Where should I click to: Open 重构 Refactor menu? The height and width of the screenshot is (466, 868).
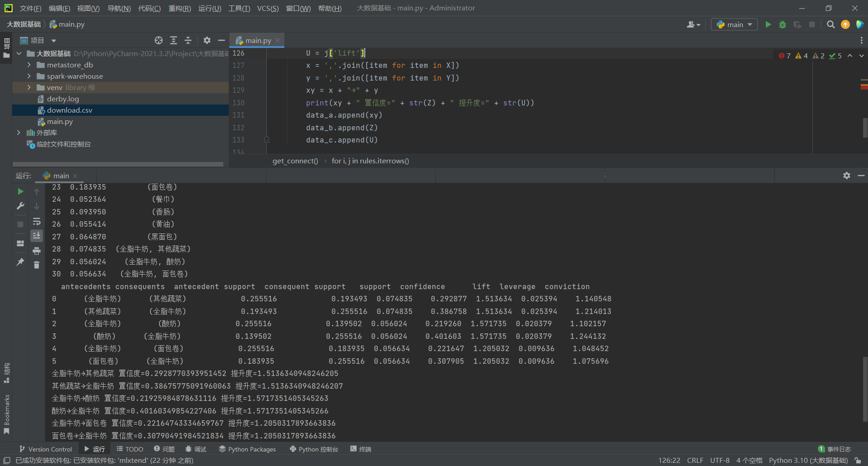(x=179, y=8)
